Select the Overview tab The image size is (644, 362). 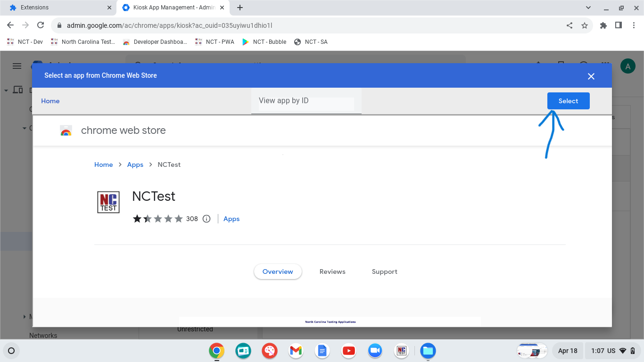278,271
